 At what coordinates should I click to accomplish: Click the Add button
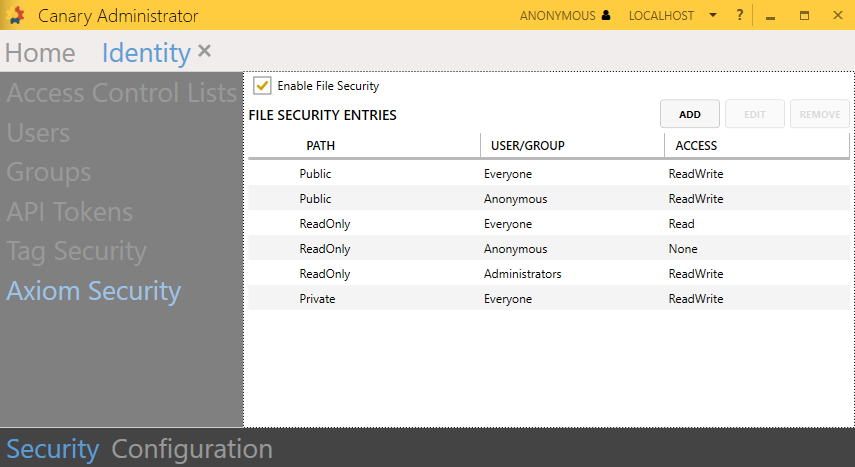pos(689,114)
